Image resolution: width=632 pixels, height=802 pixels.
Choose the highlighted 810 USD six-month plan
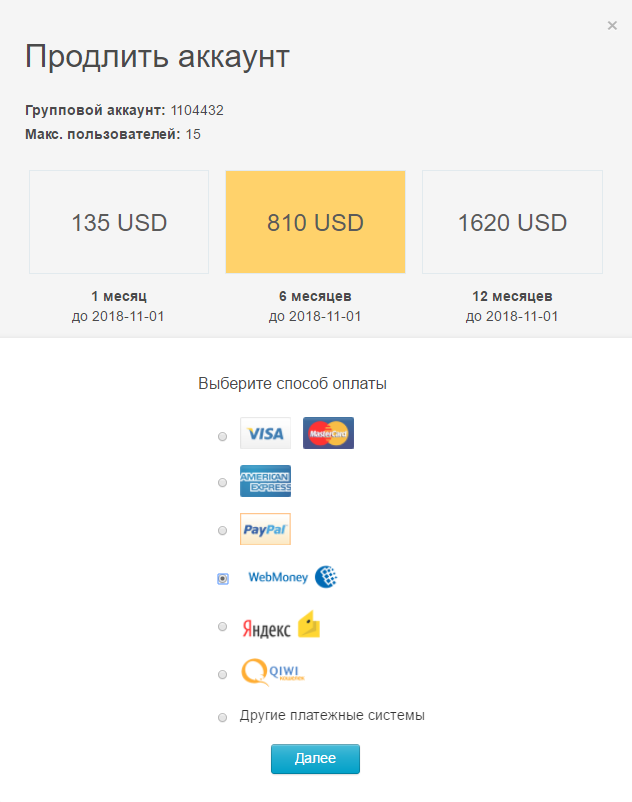(315, 222)
